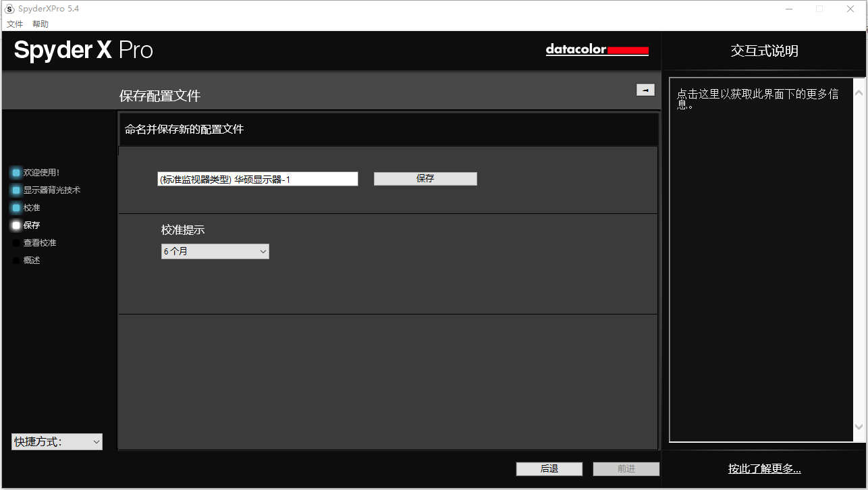
Task: Click the 保存配置文件 page title
Action: pos(160,96)
